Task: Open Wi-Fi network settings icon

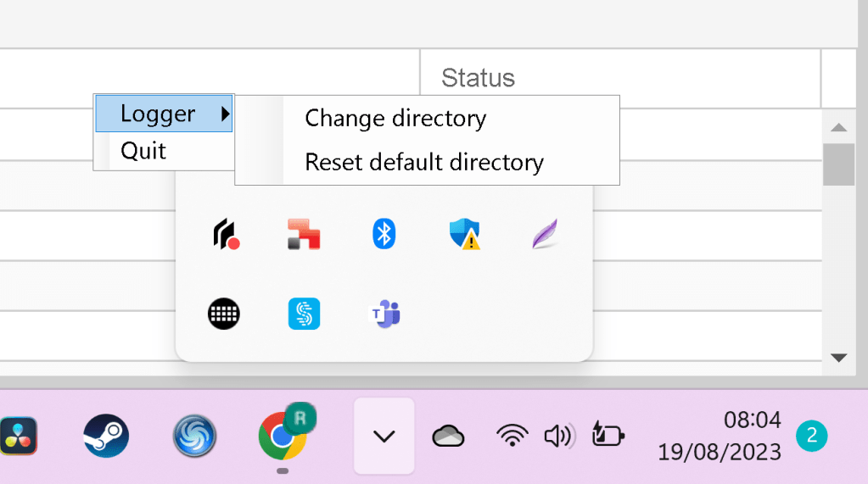Action: (512, 436)
